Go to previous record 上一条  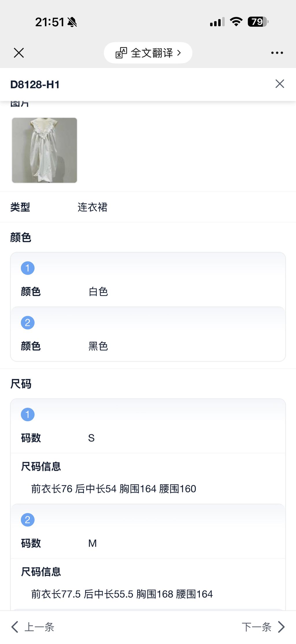coord(39,627)
